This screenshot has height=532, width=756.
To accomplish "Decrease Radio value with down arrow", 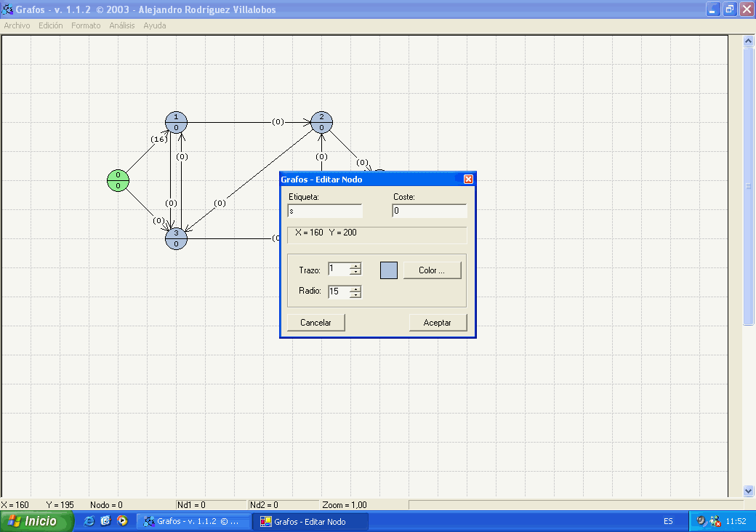I will [x=355, y=295].
